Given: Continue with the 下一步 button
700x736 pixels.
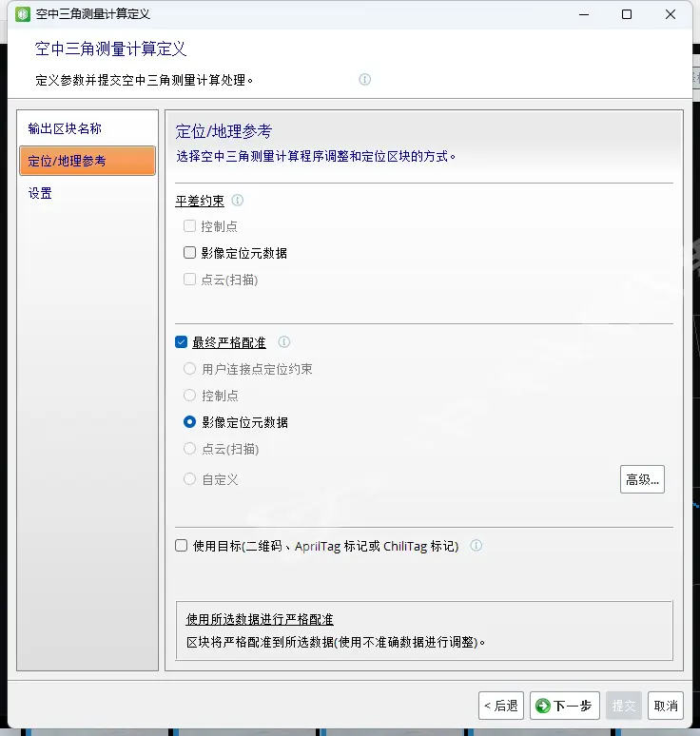Looking at the screenshot, I should (x=565, y=706).
